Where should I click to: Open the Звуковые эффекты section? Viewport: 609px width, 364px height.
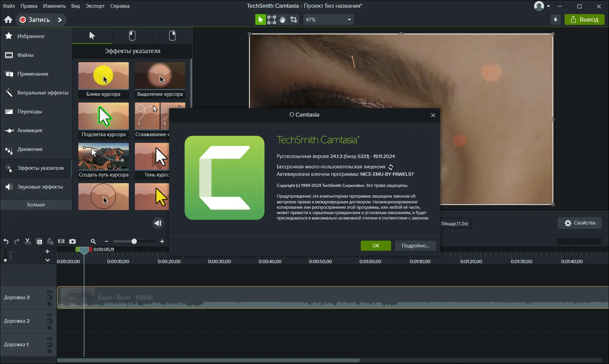click(36, 187)
